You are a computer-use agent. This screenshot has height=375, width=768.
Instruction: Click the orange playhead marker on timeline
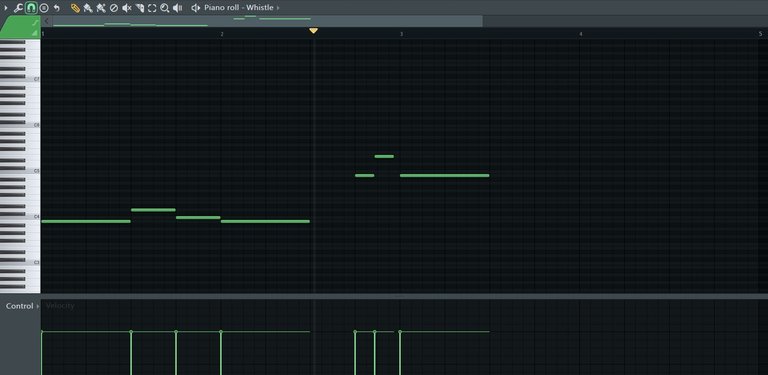point(313,31)
